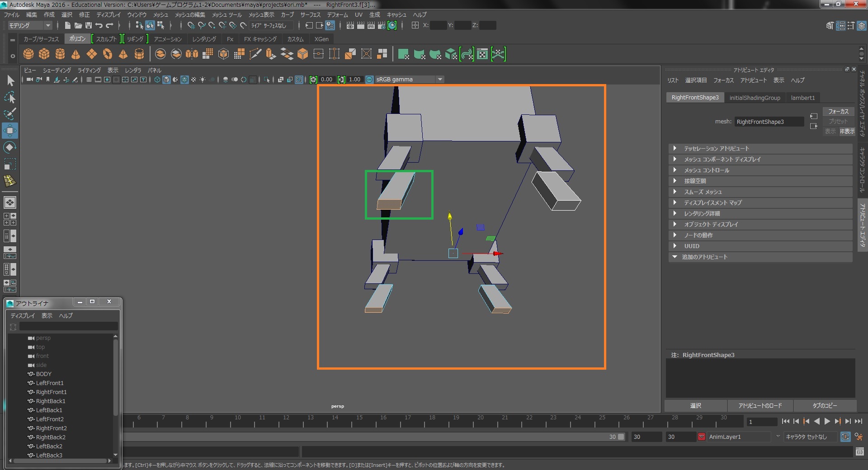Image resolution: width=868 pixels, height=470 pixels.
Task: Select the Rotate tool in the toolbox
Action: (9, 147)
